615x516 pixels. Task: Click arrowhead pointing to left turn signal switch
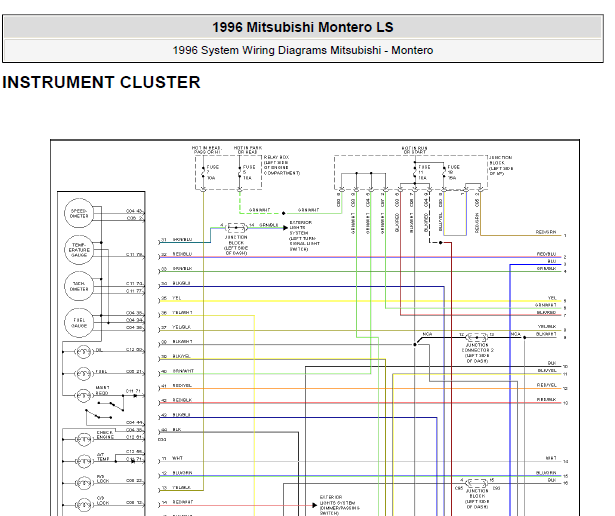[286, 228]
